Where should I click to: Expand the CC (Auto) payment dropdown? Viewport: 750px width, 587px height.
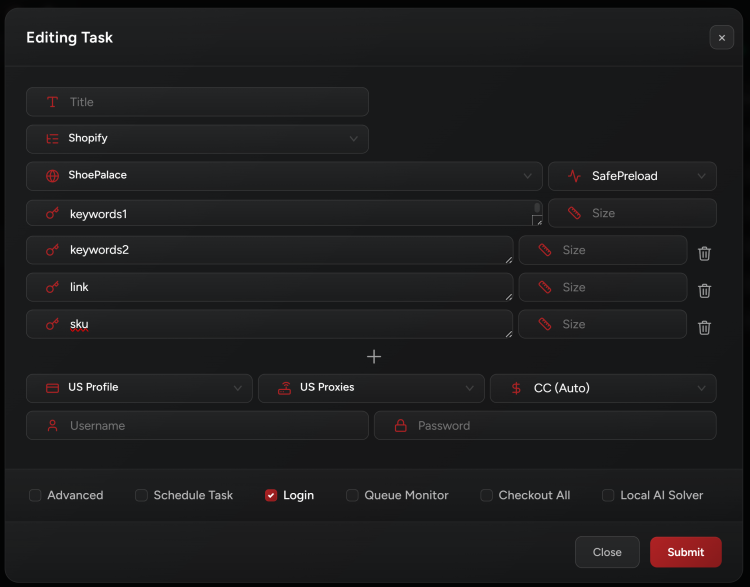[603, 388]
